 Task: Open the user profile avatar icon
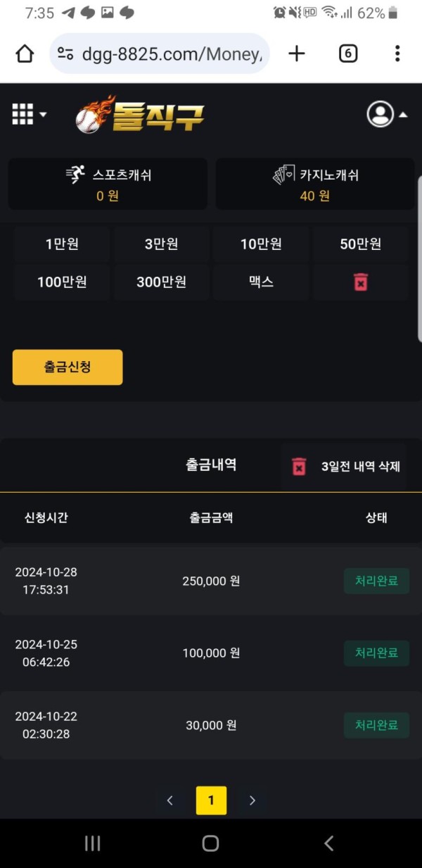[381, 114]
